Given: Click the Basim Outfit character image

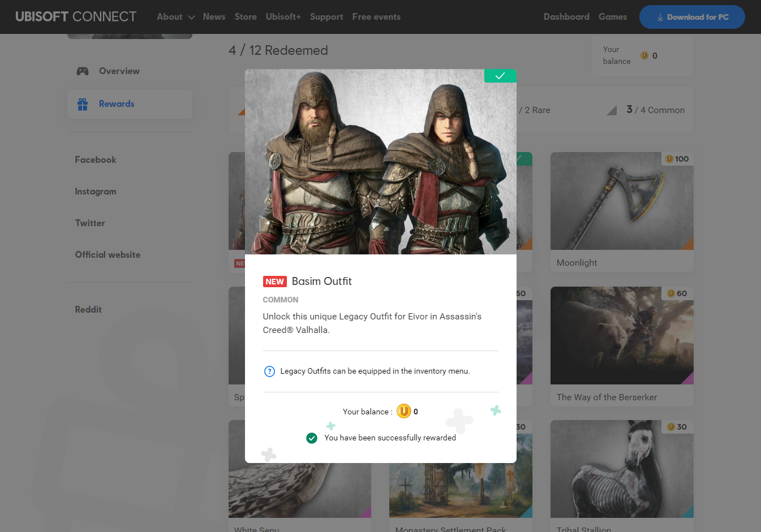Looking at the screenshot, I should (380, 162).
